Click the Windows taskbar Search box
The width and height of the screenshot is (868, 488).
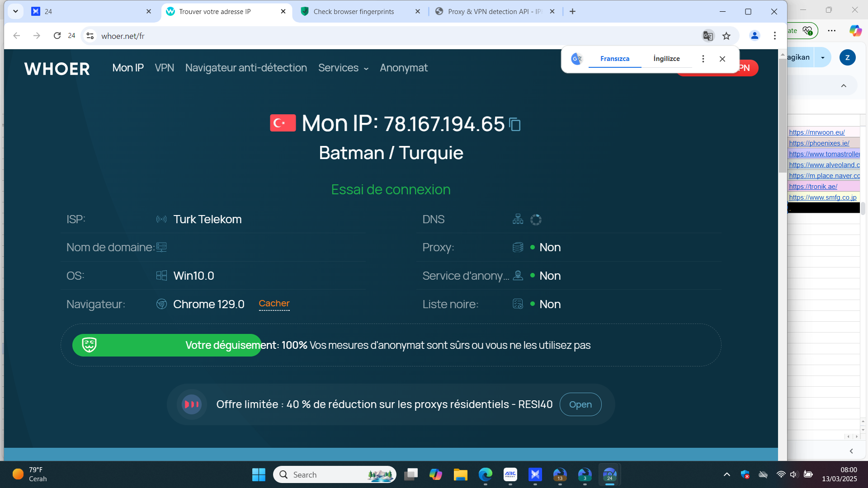point(335,474)
